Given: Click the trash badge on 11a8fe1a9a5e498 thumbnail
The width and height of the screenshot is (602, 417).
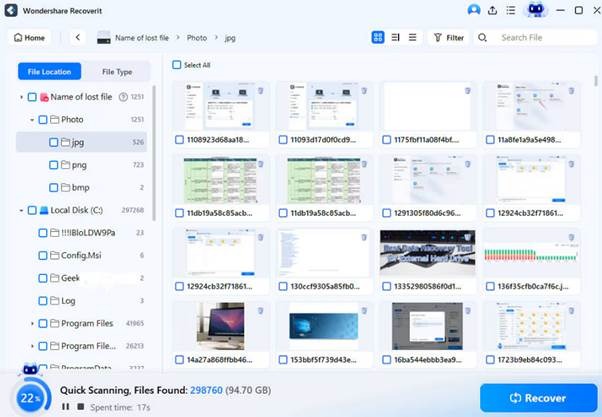Looking at the screenshot, I should pos(571,91).
